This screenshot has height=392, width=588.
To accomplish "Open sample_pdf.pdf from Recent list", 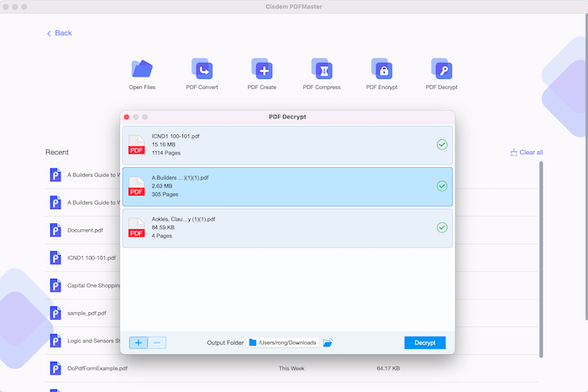I will click(x=87, y=313).
